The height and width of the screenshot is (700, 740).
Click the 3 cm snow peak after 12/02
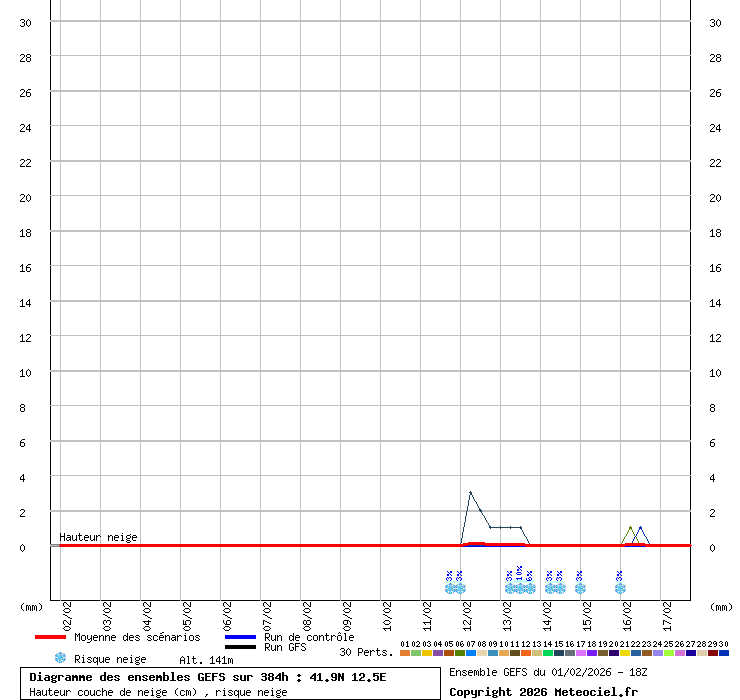coord(470,492)
